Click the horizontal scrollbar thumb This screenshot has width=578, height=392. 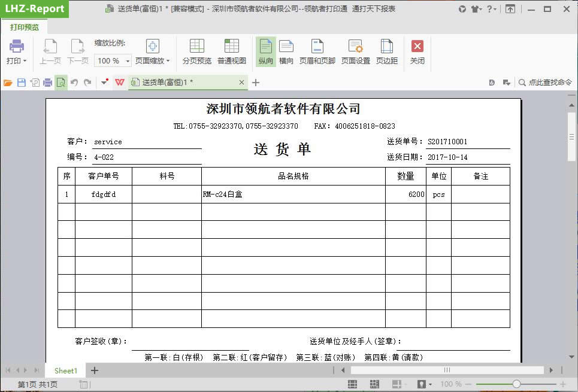[447, 370]
